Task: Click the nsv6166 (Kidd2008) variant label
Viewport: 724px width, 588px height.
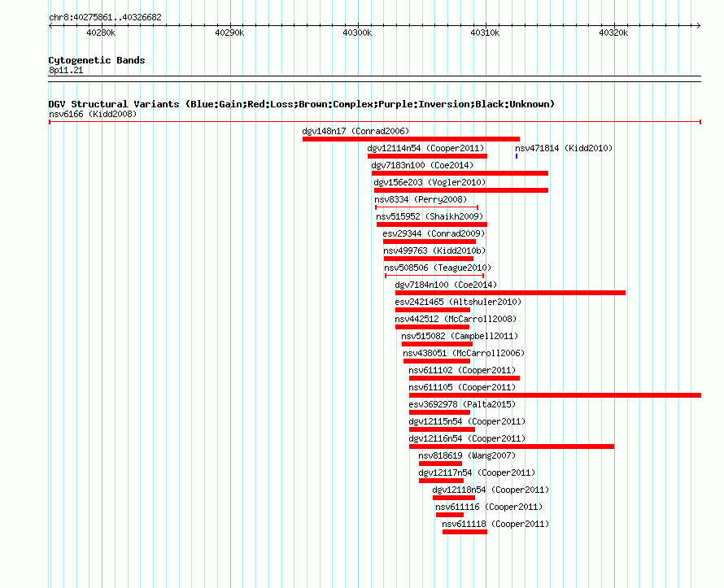Action: [93, 114]
